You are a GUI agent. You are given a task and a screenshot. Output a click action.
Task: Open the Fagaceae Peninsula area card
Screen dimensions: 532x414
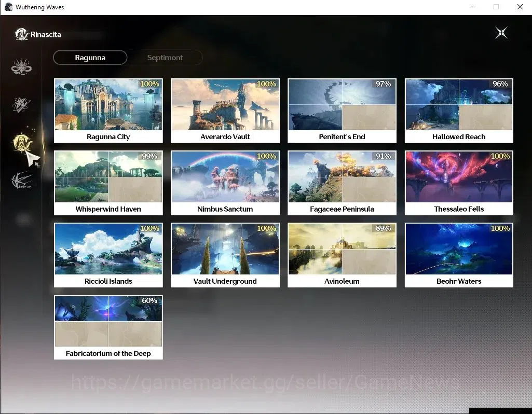(342, 183)
